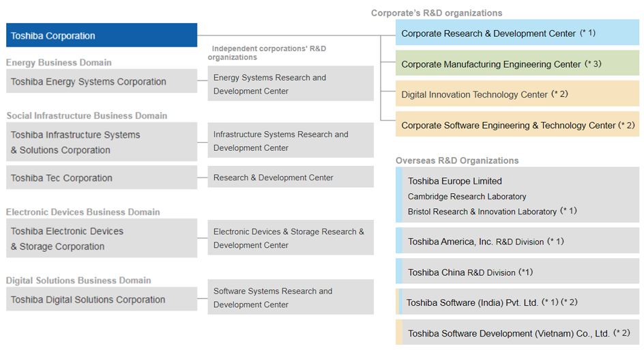The image size is (644, 355).
Task: Open Corporate Research & Development Center
Action: pyautogui.click(x=518, y=33)
